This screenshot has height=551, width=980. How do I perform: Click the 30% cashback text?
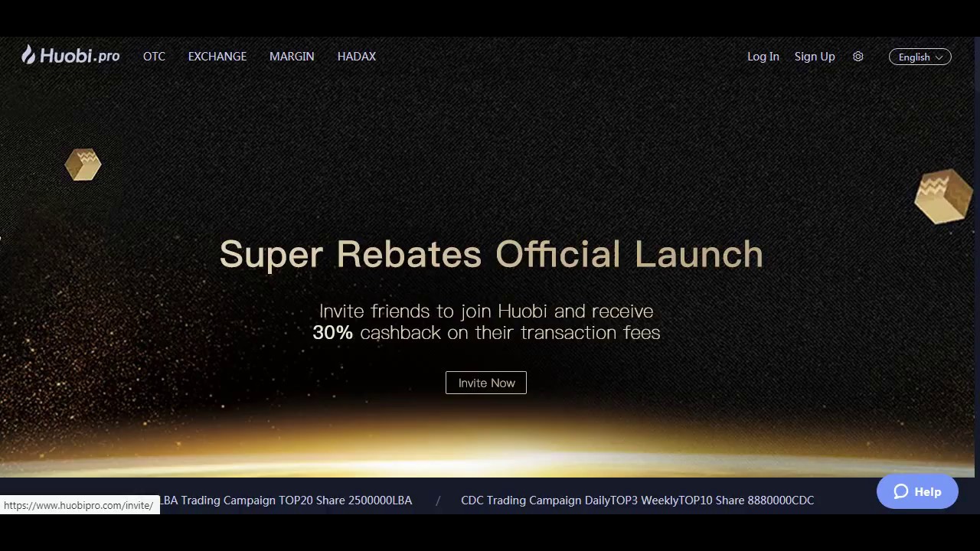point(486,332)
